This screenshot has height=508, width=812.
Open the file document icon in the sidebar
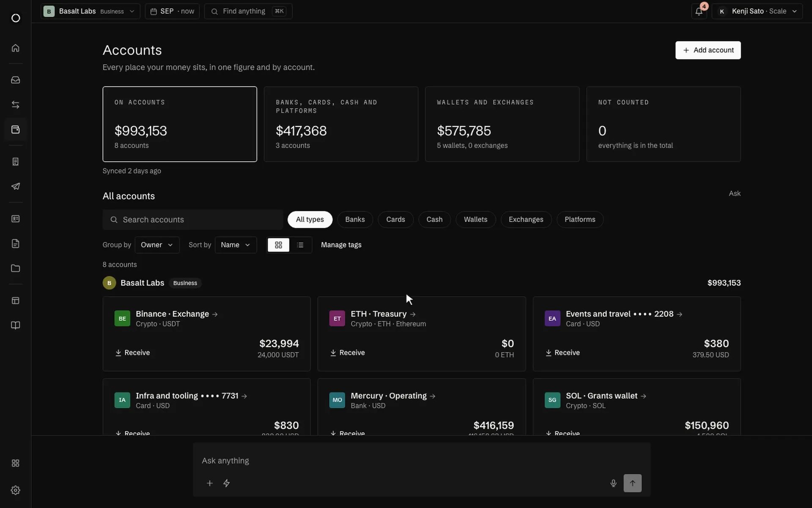click(x=16, y=243)
